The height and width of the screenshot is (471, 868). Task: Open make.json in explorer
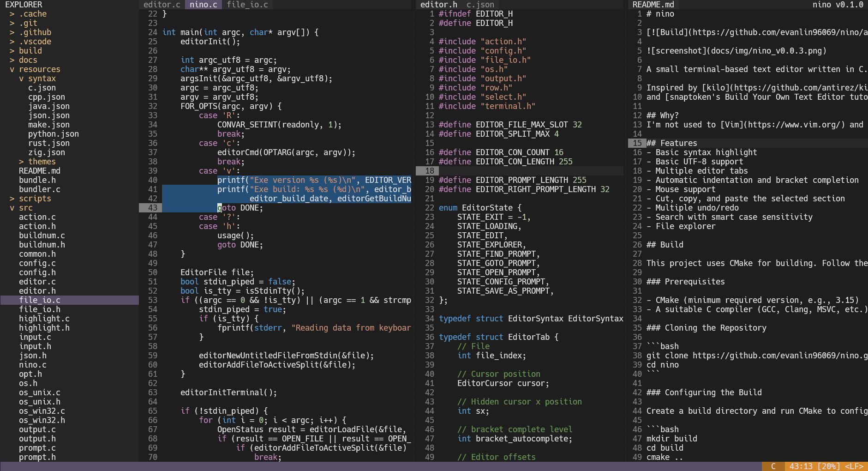pos(49,125)
